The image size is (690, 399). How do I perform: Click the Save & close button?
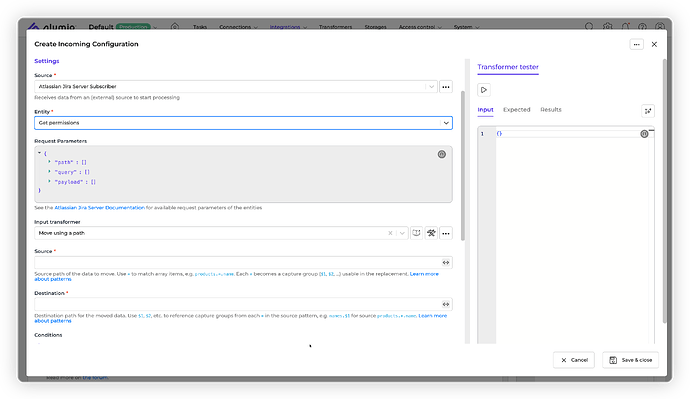coord(630,360)
